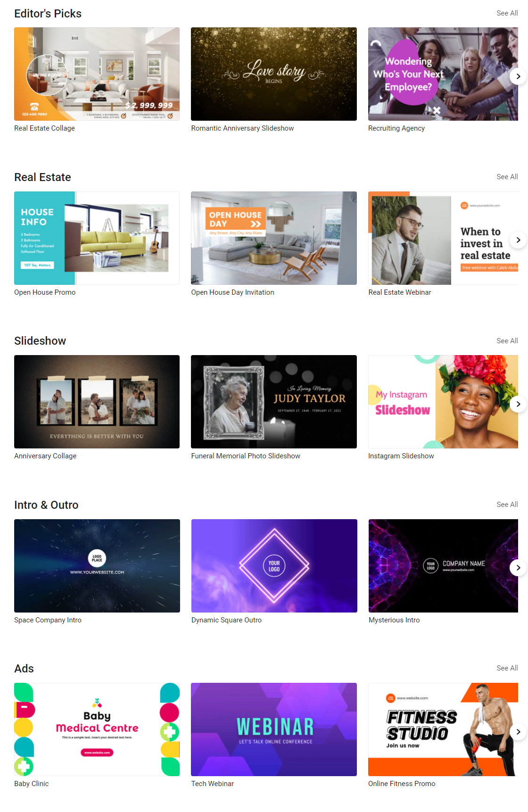
Task: Open See All for Editor's Picks
Action: pos(507,13)
